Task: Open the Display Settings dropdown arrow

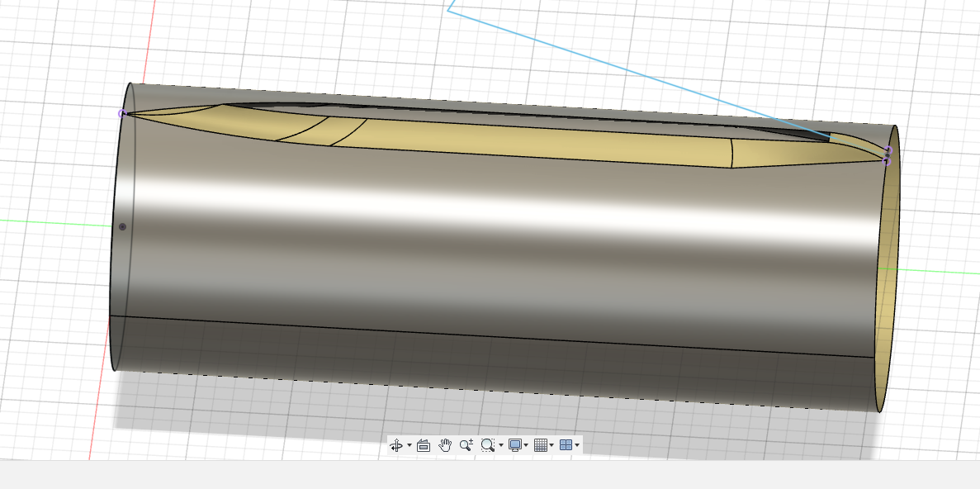Action: 527,446
